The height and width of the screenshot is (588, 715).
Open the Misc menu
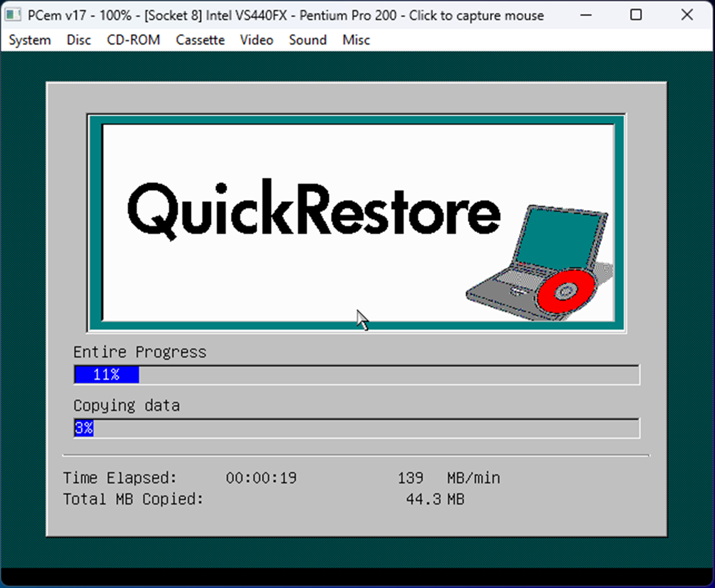(356, 40)
